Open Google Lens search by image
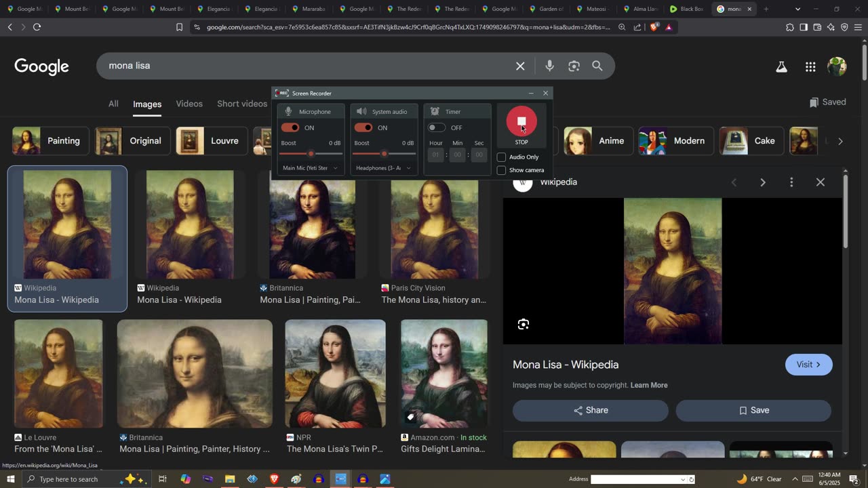 click(574, 66)
